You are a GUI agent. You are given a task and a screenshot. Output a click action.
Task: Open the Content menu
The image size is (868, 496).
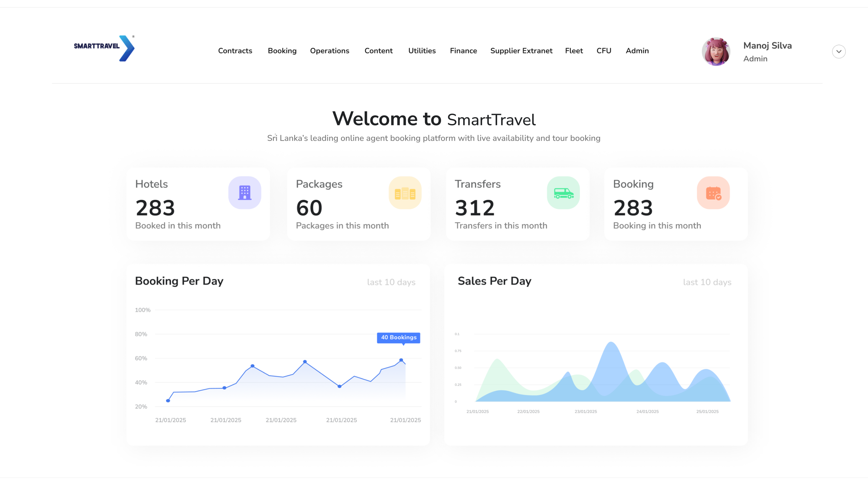pos(378,50)
